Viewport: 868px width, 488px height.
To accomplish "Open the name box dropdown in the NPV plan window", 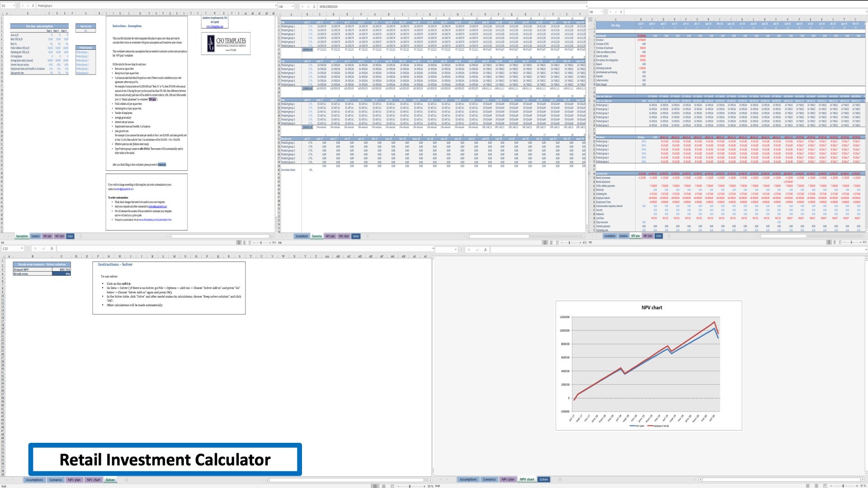I will tap(601, 12).
